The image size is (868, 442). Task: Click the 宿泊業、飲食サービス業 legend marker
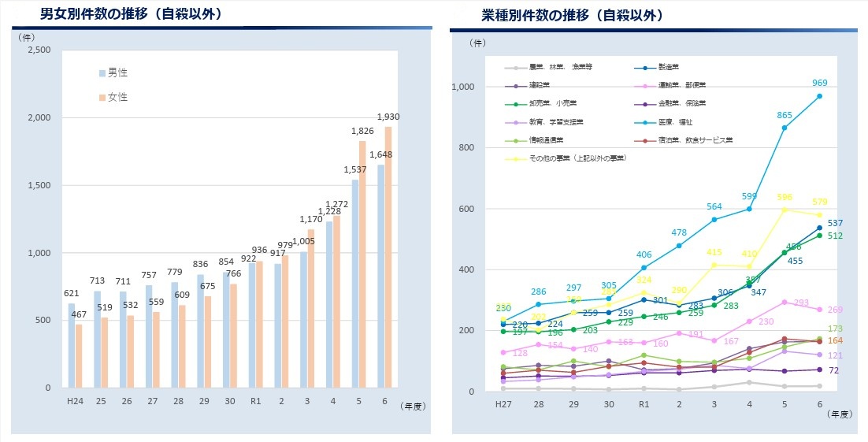[646, 141]
